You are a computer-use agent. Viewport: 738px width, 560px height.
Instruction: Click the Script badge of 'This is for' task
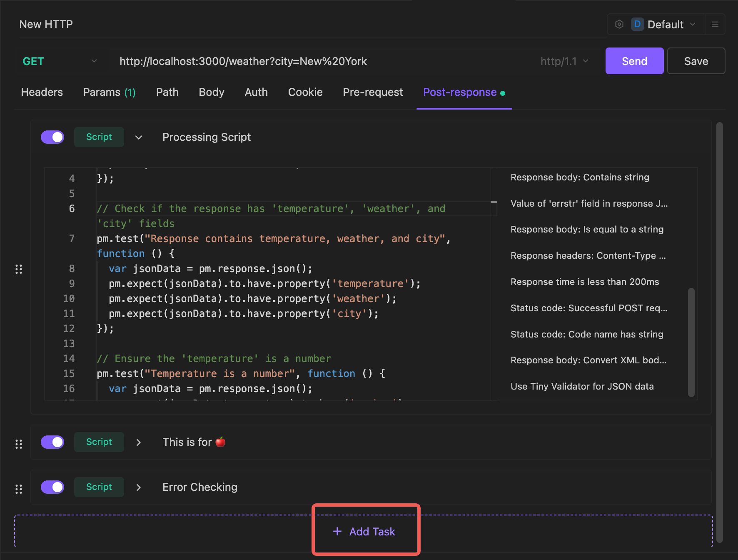pos(99,442)
